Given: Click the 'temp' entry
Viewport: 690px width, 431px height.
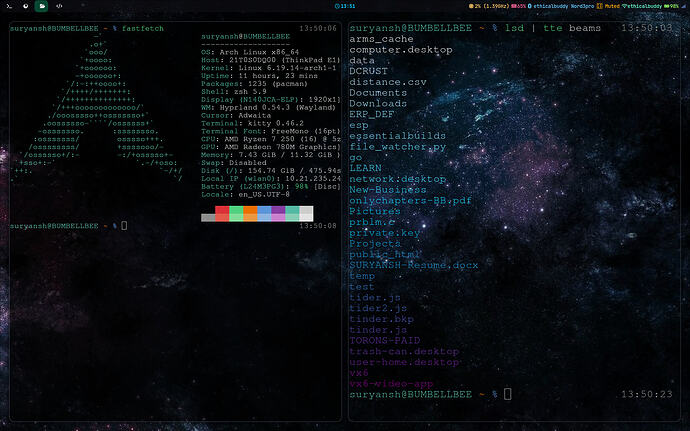Looking at the screenshot, I should (x=362, y=276).
